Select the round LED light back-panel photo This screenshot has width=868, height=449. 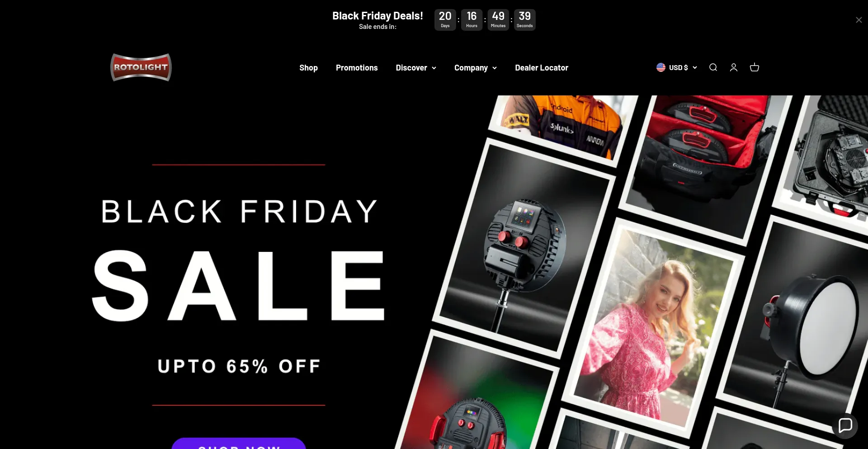(524, 248)
